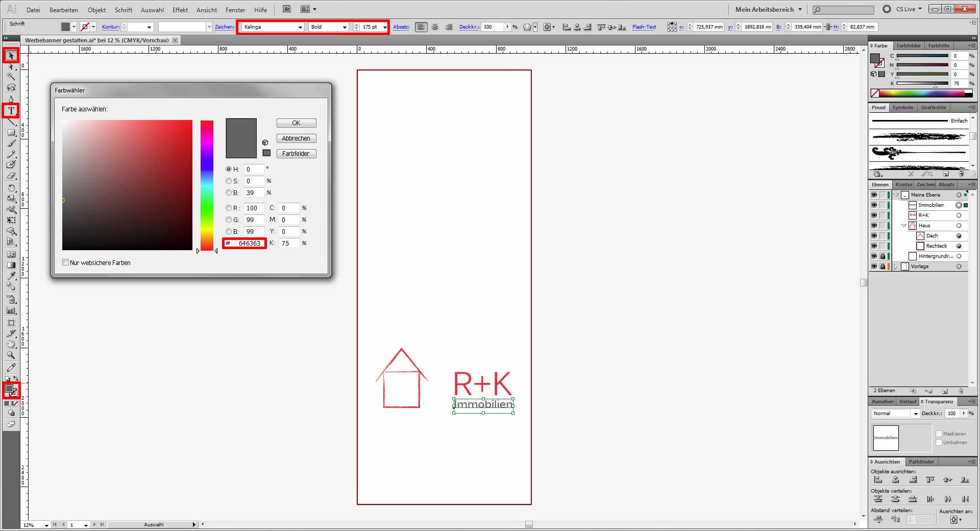Screen dimensions: 980x531
Task: Select the Magic Wand tool
Action: click(x=11, y=77)
